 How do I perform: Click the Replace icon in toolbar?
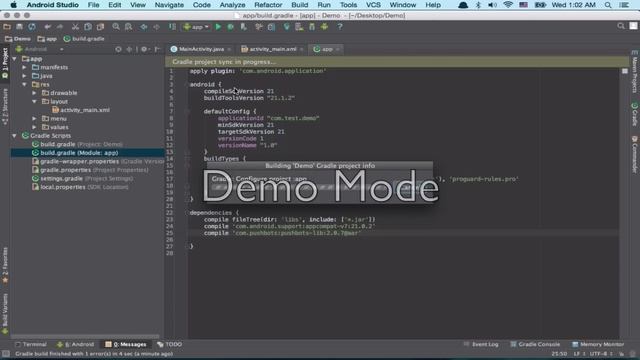point(129,27)
